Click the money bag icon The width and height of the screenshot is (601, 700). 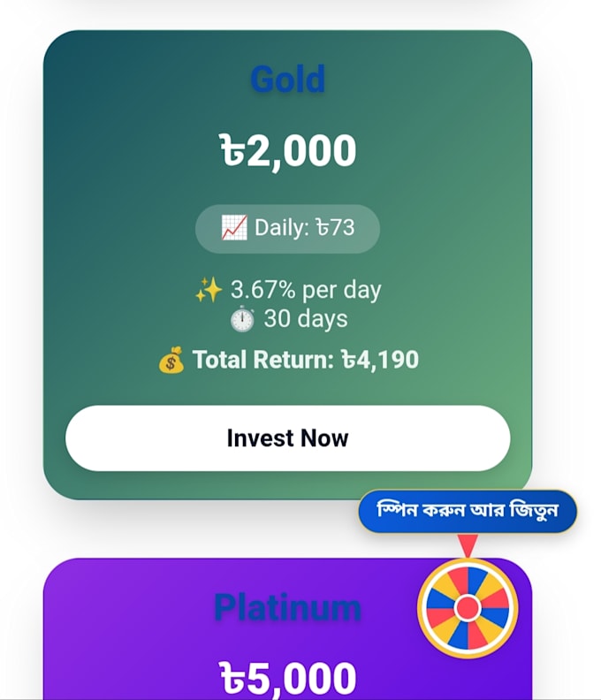[x=171, y=360]
